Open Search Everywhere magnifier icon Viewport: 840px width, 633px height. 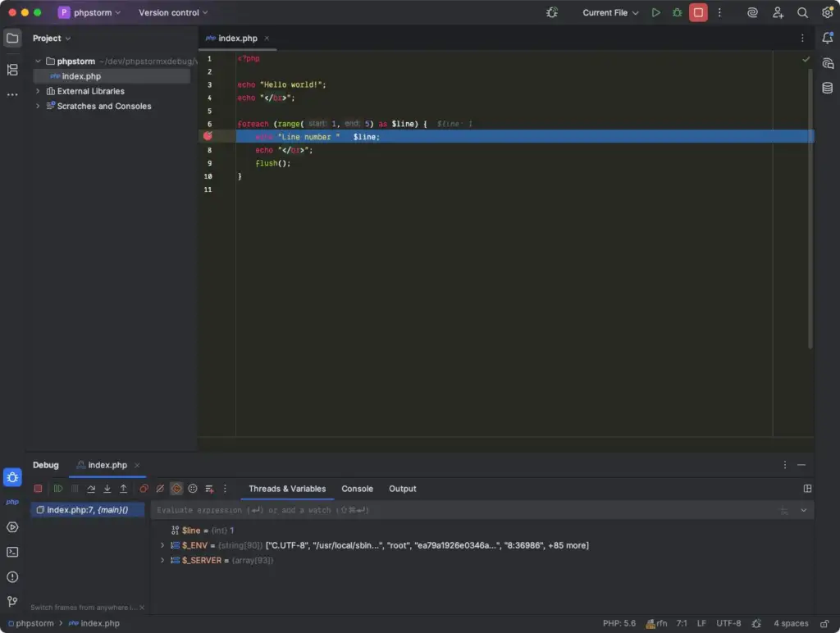tap(802, 12)
